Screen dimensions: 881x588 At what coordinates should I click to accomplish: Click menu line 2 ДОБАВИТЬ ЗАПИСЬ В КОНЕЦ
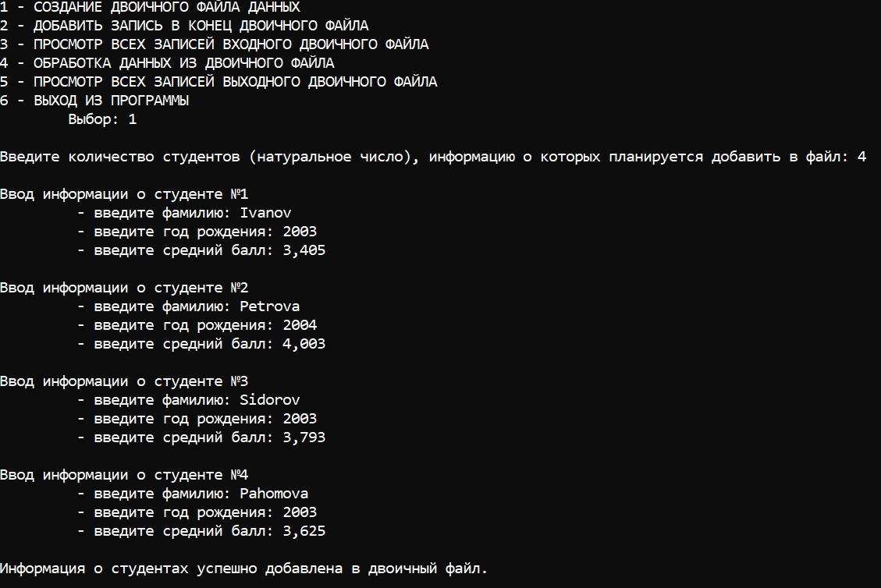click(x=184, y=26)
